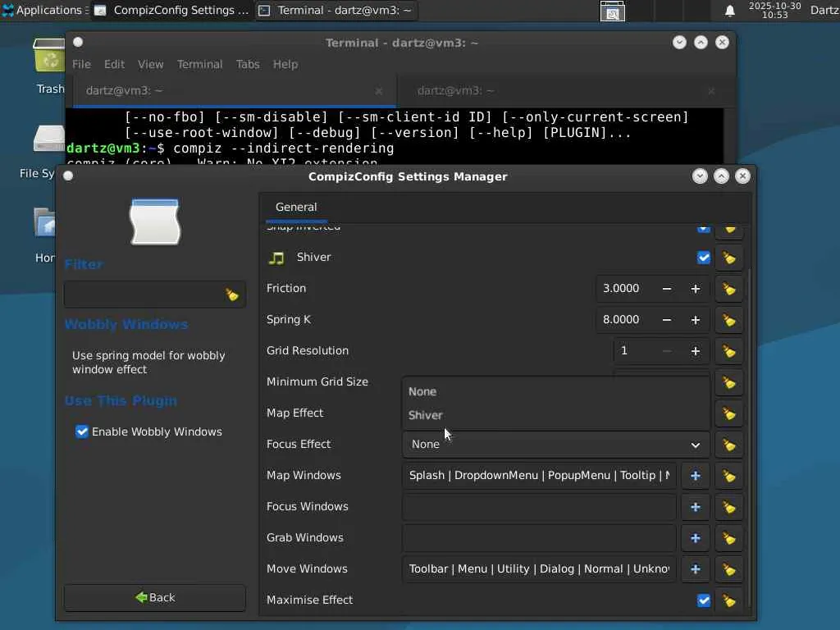Select Shiver from the open dropdown list
Image resolution: width=840 pixels, height=630 pixels.
click(426, 415)
